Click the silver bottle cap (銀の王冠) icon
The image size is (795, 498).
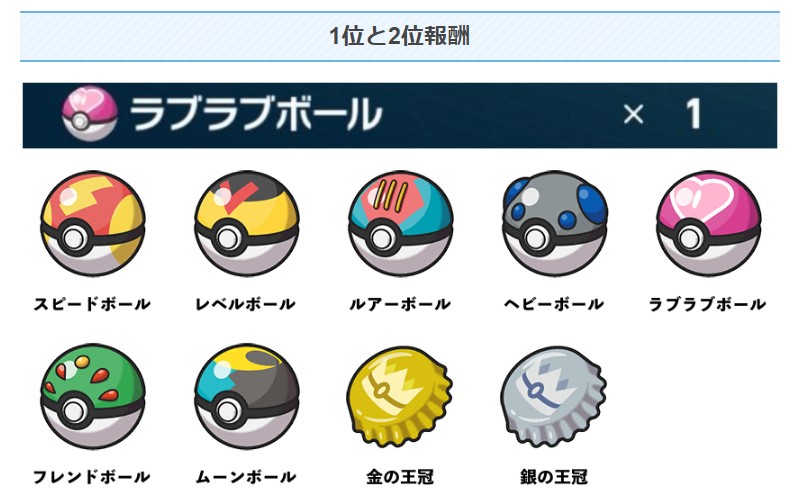click(x=554, y=397)
